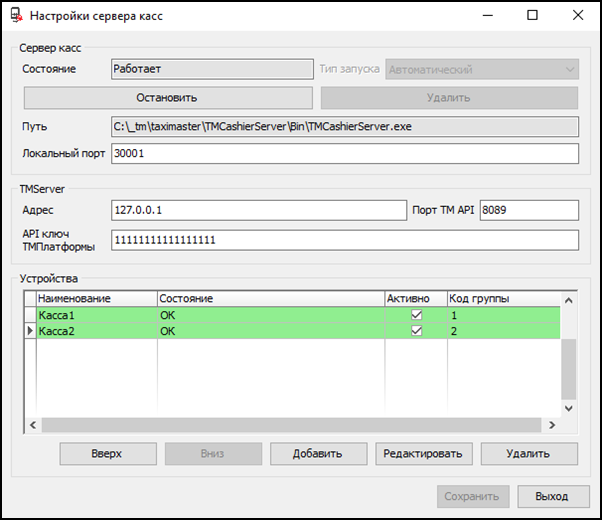
Task: Focus the API ключ ТМПлатформы field
Action: tap(345, 240)
